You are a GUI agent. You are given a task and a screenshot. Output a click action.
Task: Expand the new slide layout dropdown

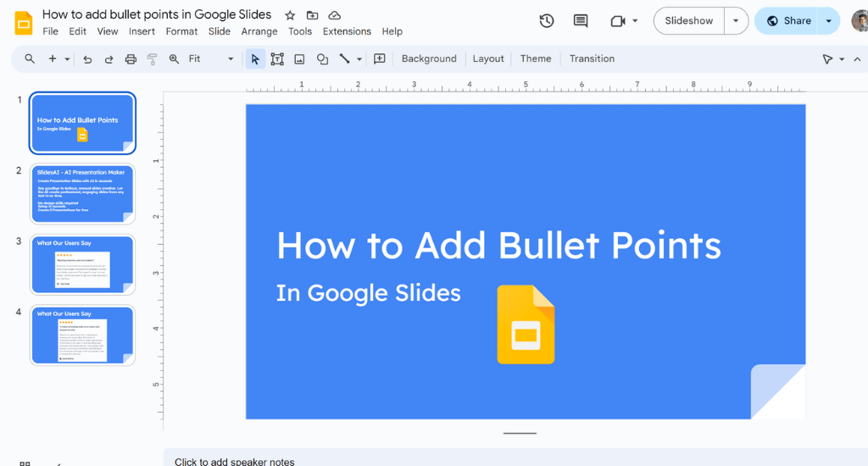click(x=67, y=59)
